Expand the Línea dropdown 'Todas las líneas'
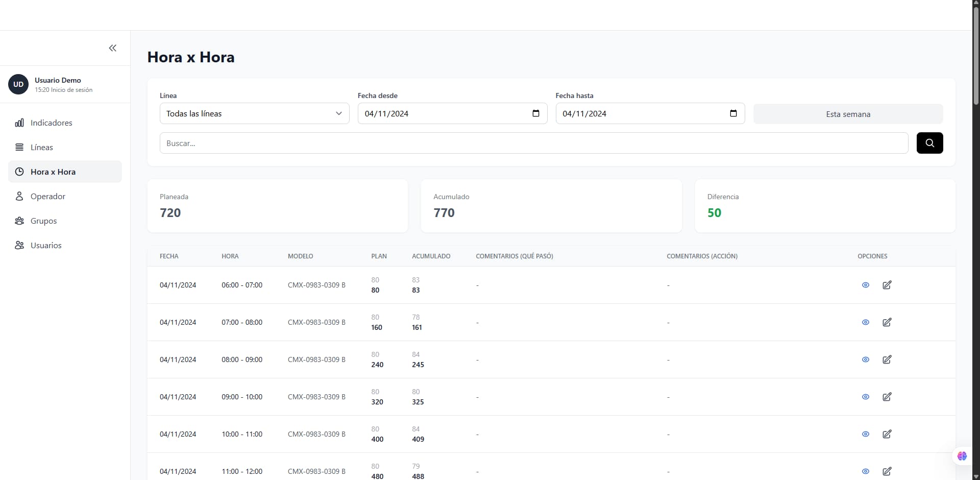The image size is (980, 480). pos(254,113)
